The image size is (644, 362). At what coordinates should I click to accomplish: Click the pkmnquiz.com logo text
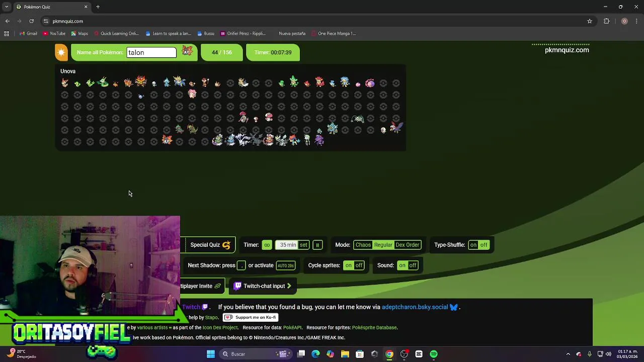pos(567,50)
